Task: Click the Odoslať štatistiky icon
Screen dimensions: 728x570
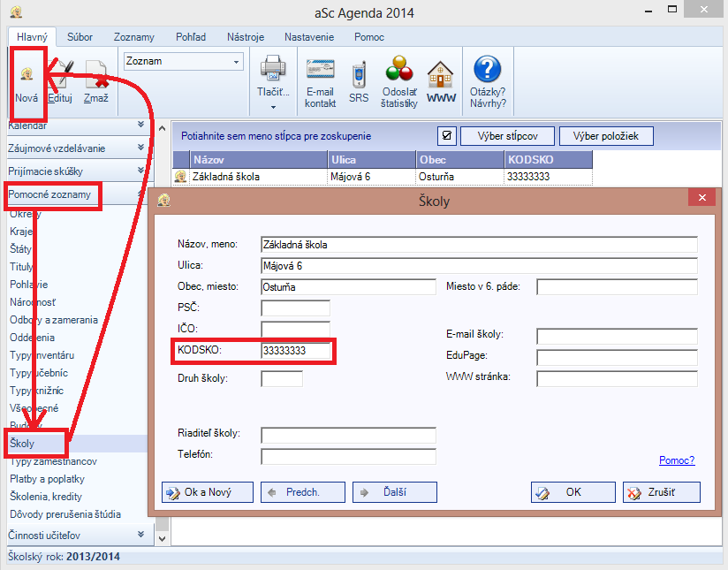Action: [398, 68]
